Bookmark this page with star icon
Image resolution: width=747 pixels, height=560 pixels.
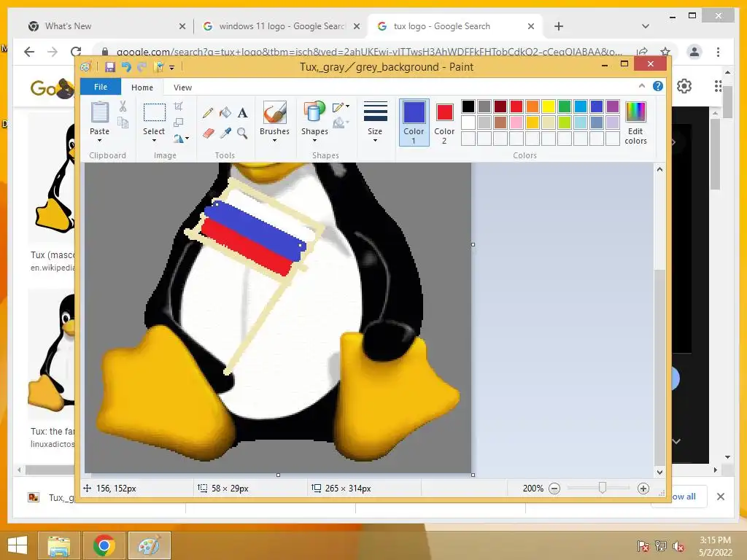click(665, 52)
